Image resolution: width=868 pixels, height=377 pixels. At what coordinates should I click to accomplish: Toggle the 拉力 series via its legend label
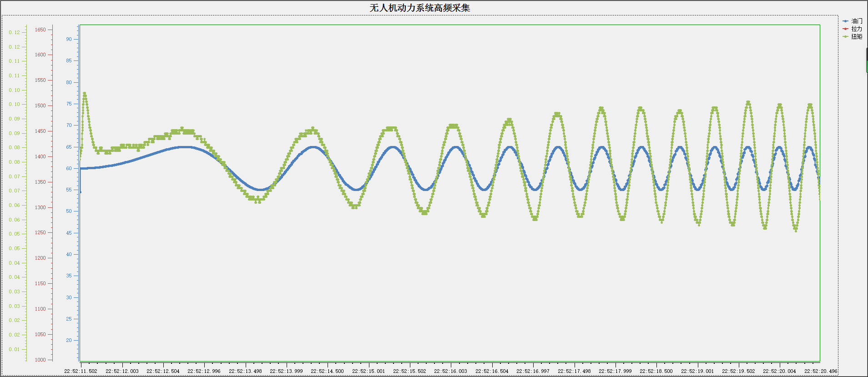[x=857, y=29]
